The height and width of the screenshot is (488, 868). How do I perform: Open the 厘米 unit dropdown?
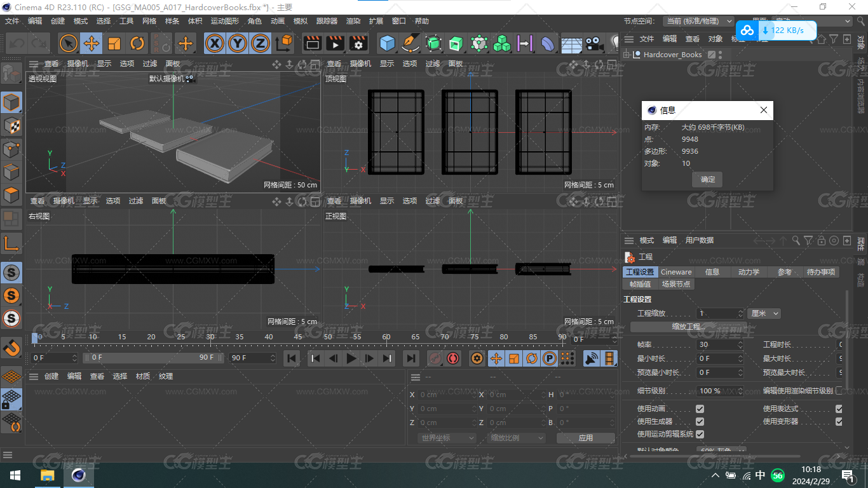coord(764,313)
